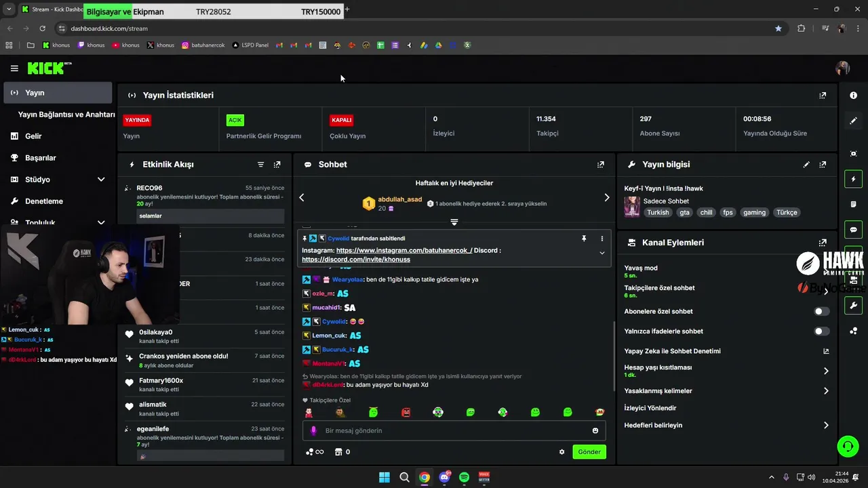Toggle Yalnızca ifadelerle sohbet switch
This screenshot has width=868, height=488.
click(x=821, y=331)
